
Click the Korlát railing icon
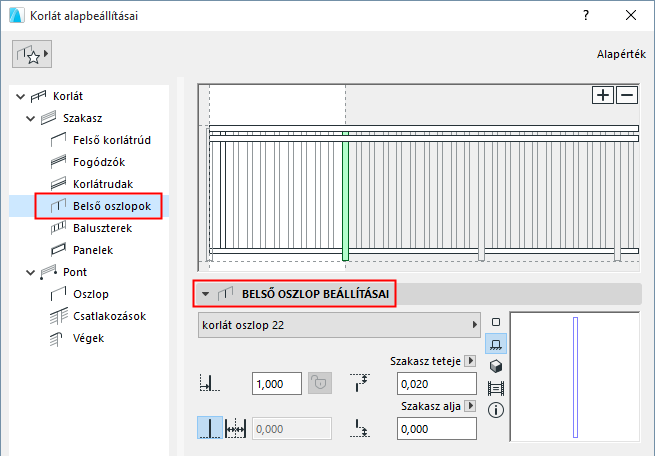[x=38, y=96]
